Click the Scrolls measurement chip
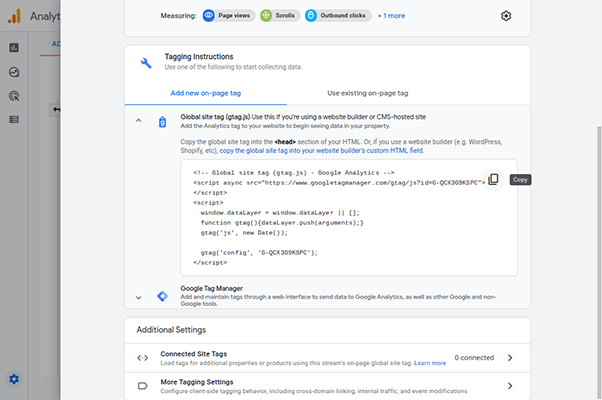This screenshot has height=400, width=602. click(x=280, y=16)
